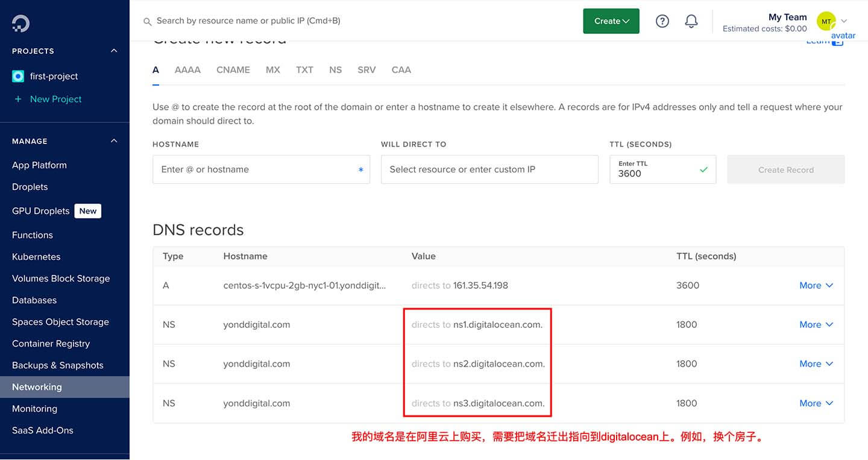The height and width of the screenshot is (460, 868).
Task: Switch to the NS record tab
Action: (x=336, y=70)
